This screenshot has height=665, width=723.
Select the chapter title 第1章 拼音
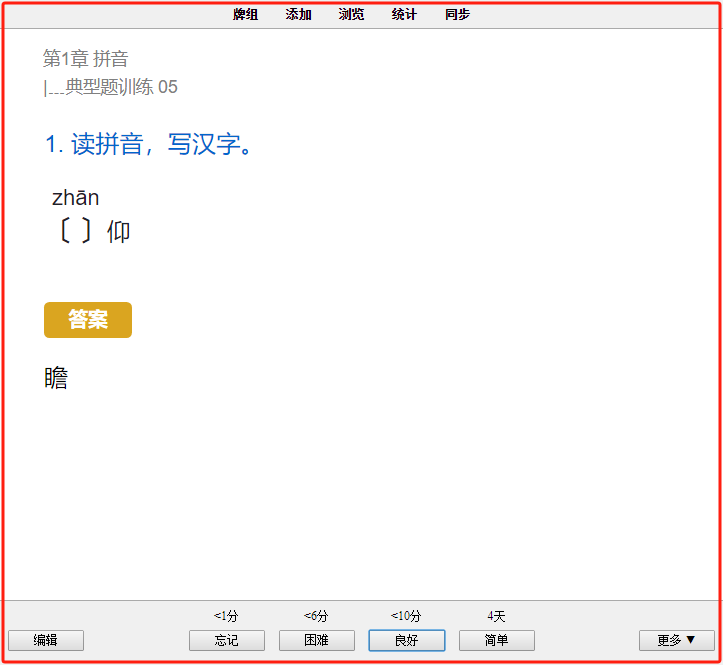point(86,59)
